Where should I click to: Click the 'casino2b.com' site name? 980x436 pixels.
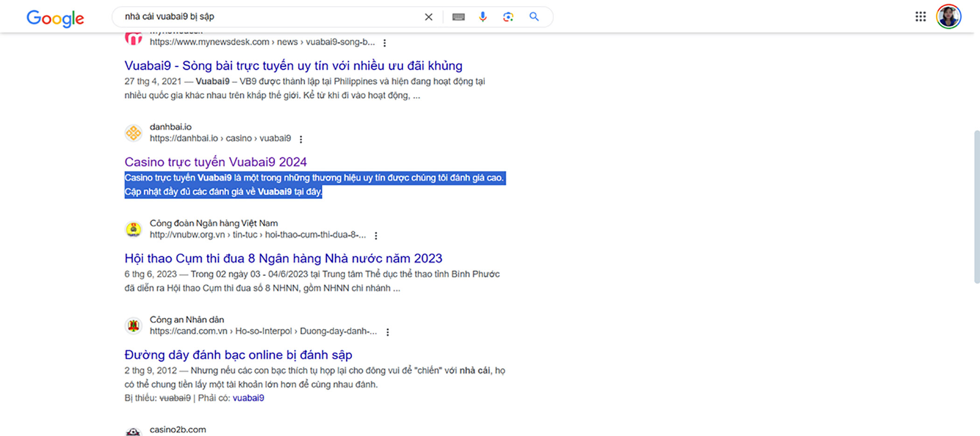(178, 430)
